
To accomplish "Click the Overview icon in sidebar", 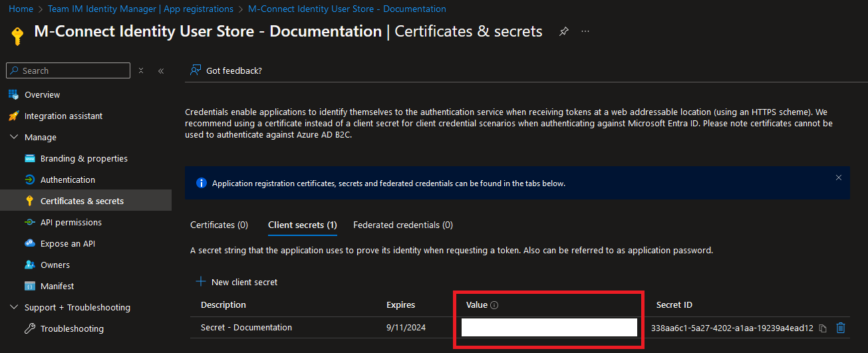I will coord(13,94).
